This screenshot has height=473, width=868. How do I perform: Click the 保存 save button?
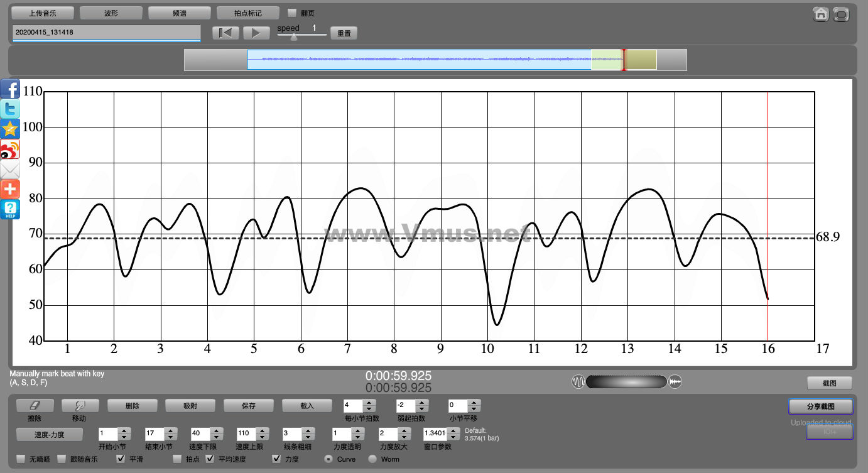coord(248,406)
